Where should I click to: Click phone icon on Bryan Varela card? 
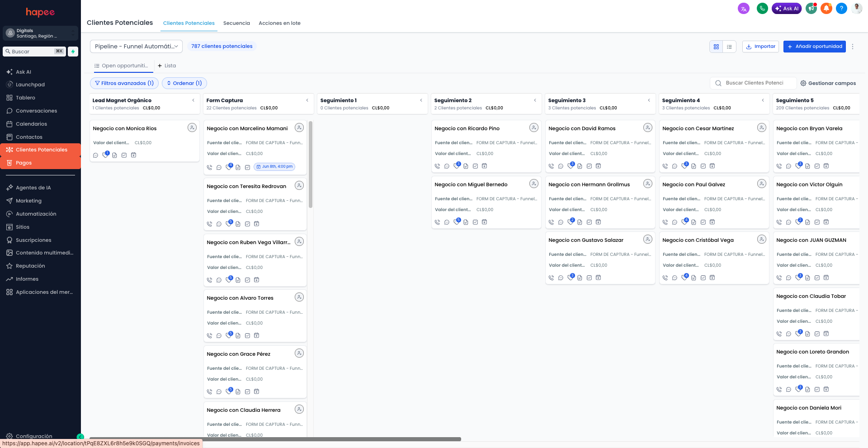pos(779,166)
